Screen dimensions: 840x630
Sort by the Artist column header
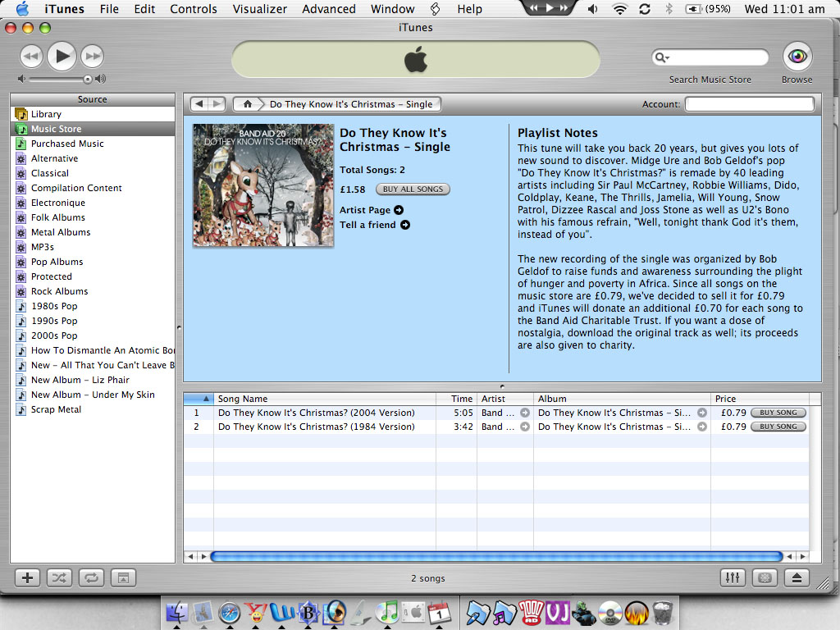(505, 399)
